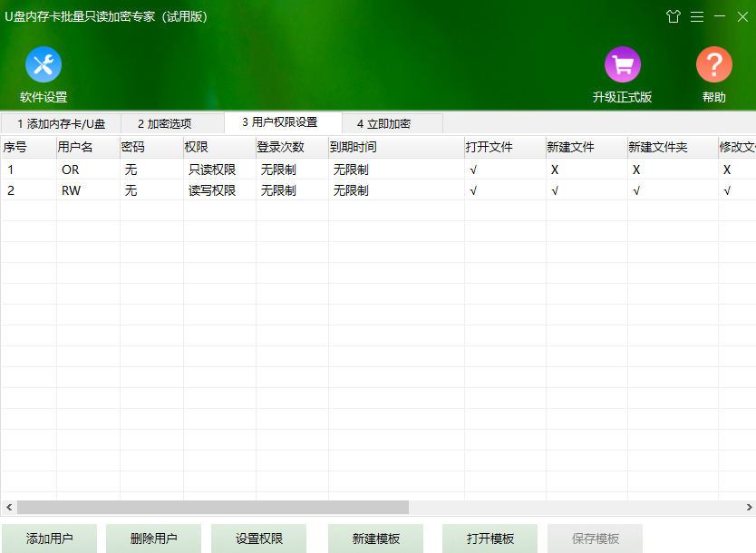
Task: Open the 软件设置 wrench icon
Action: coord(43,63)
